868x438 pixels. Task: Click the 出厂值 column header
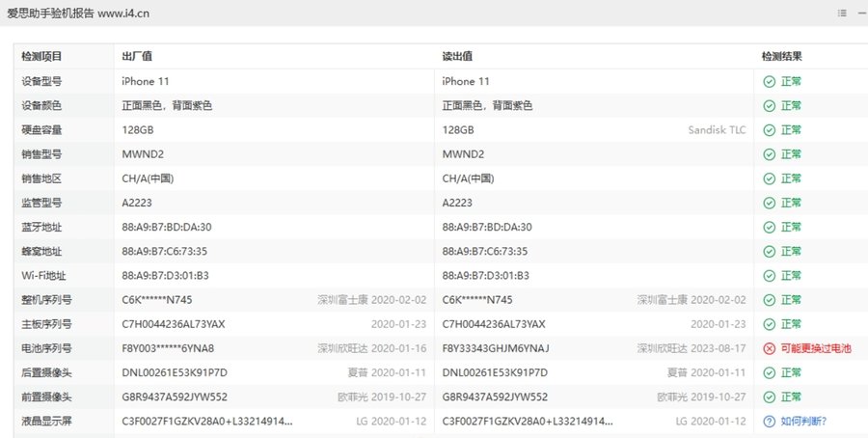coord(137,57)
